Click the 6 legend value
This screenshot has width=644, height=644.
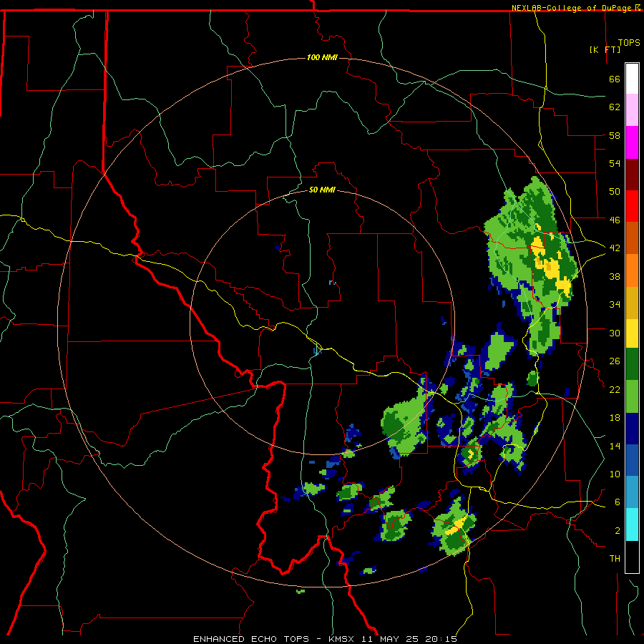(x=618, y=502)
